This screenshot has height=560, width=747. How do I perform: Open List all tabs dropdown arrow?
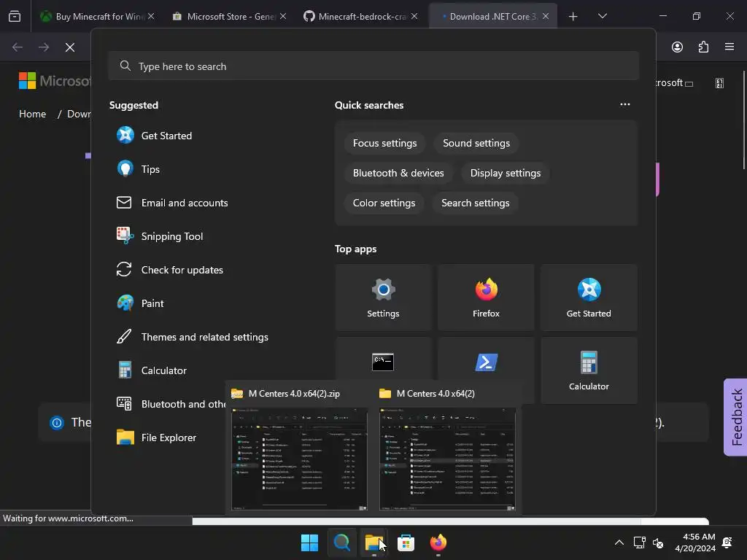click(x=602, y=16)
